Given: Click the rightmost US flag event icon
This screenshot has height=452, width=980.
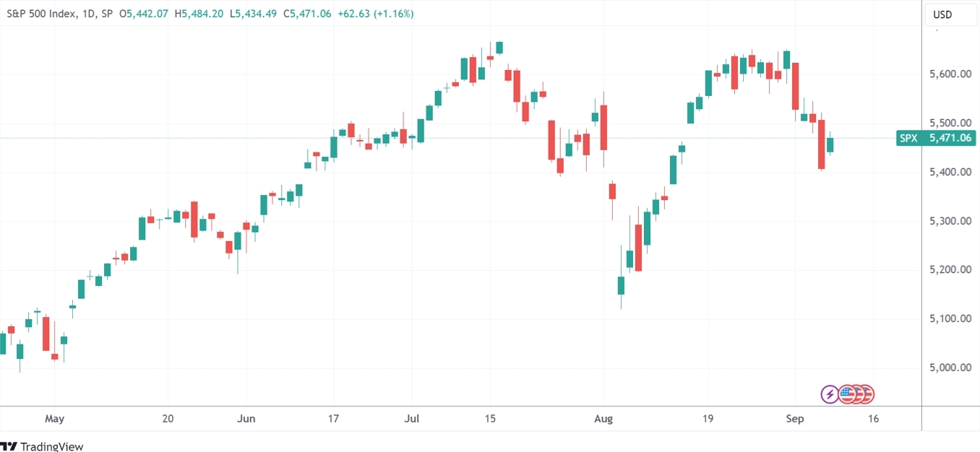Looking at the screenshot, I should point(865,394).
